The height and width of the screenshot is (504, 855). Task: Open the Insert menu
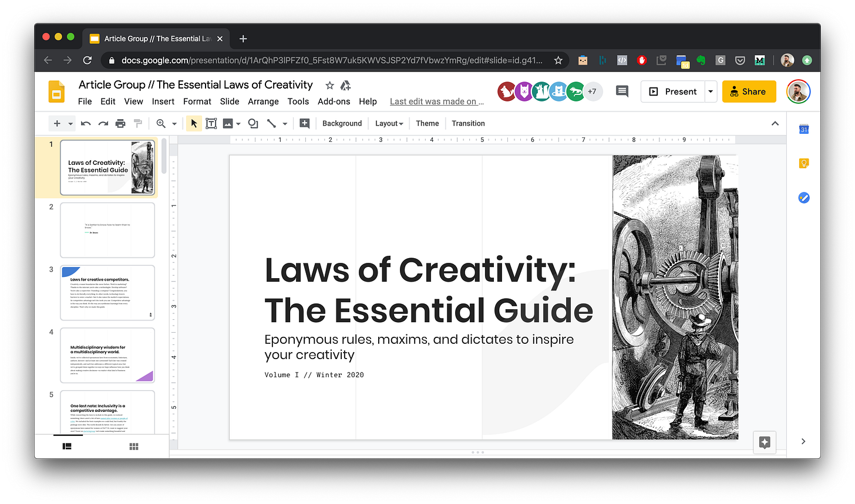point(163,102)
